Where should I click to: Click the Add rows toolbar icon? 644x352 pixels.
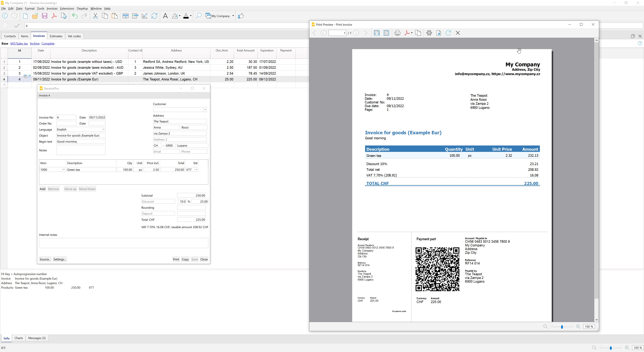125,16
